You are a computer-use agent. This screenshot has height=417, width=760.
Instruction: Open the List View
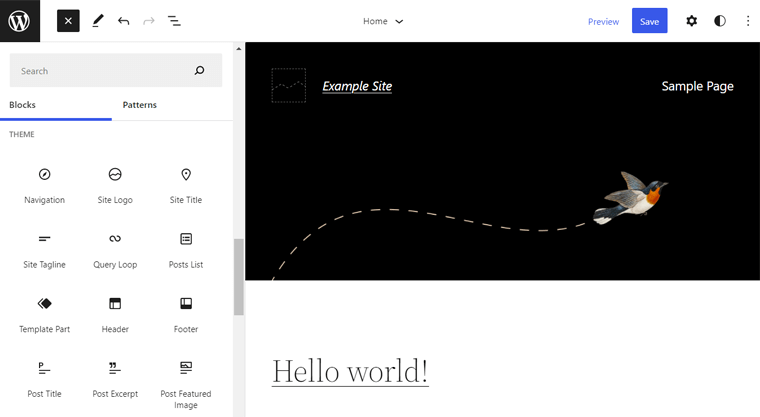click(x=174, y=21)
